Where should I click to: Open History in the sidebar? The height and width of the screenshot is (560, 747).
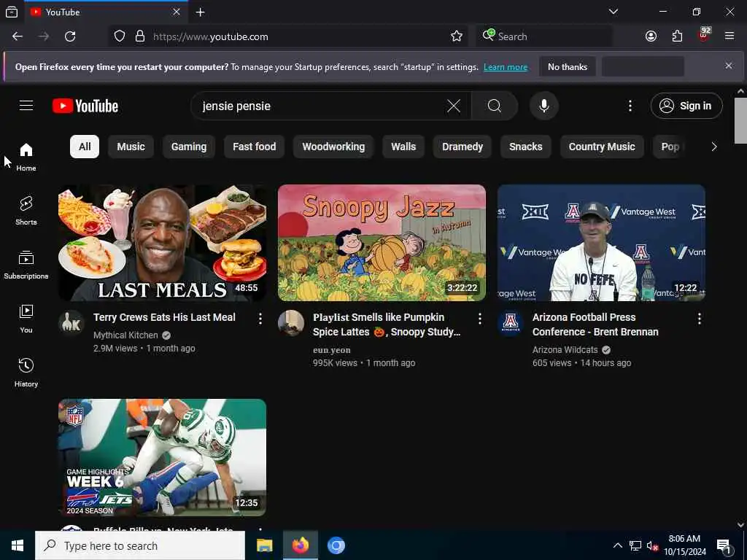pos(26,373)
